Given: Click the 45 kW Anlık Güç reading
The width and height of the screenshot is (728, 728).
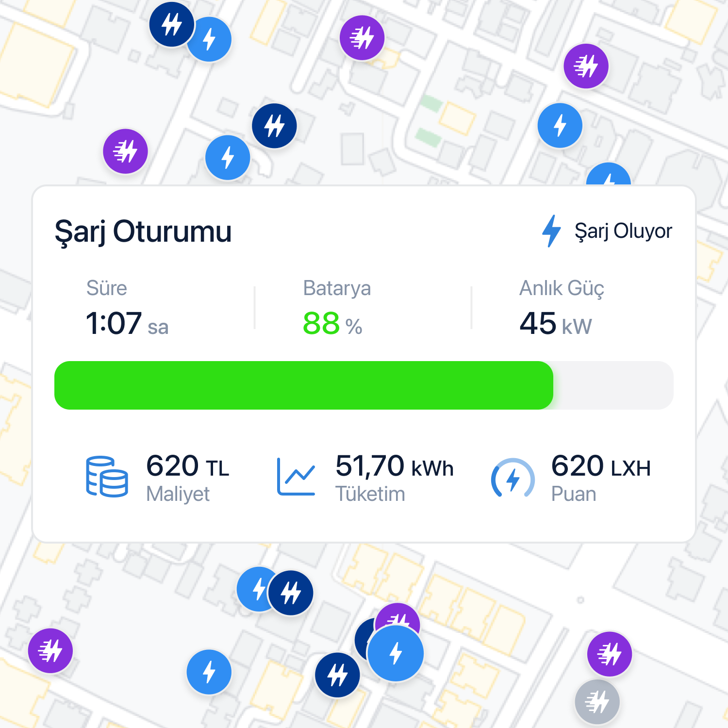Looking at the screenshot, I should [556, 324].
